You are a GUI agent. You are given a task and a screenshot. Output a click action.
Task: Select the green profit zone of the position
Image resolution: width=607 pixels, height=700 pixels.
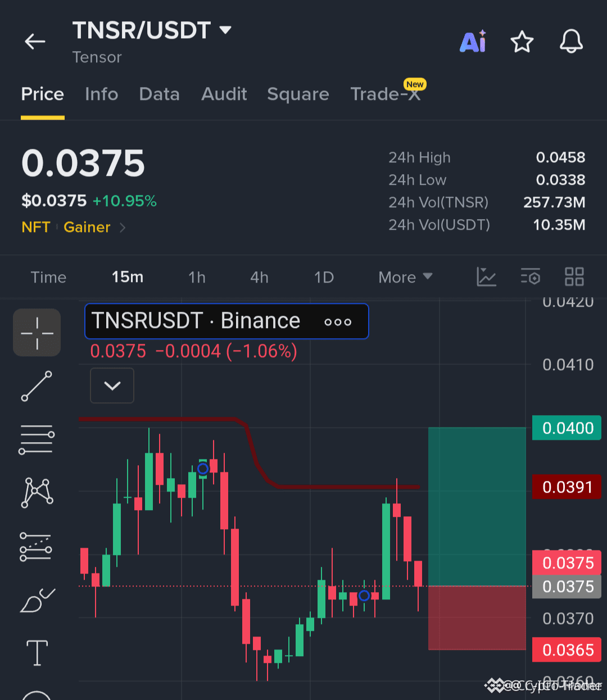coord(477,507)
